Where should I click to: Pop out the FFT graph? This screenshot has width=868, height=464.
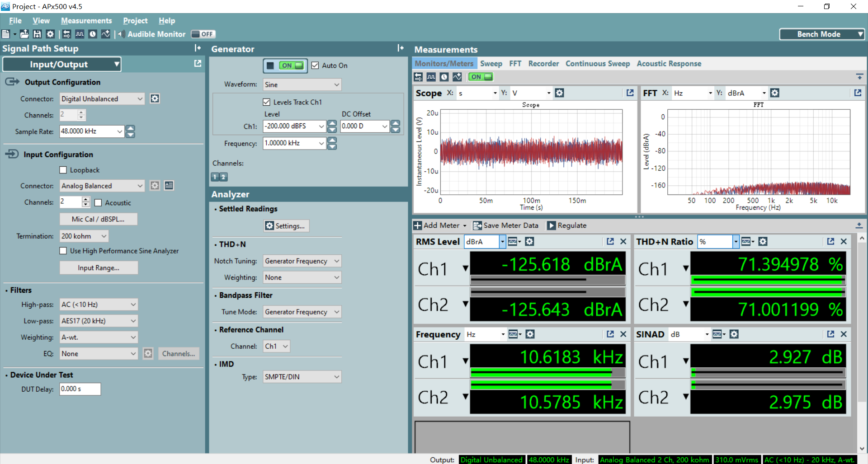(858, 93)
